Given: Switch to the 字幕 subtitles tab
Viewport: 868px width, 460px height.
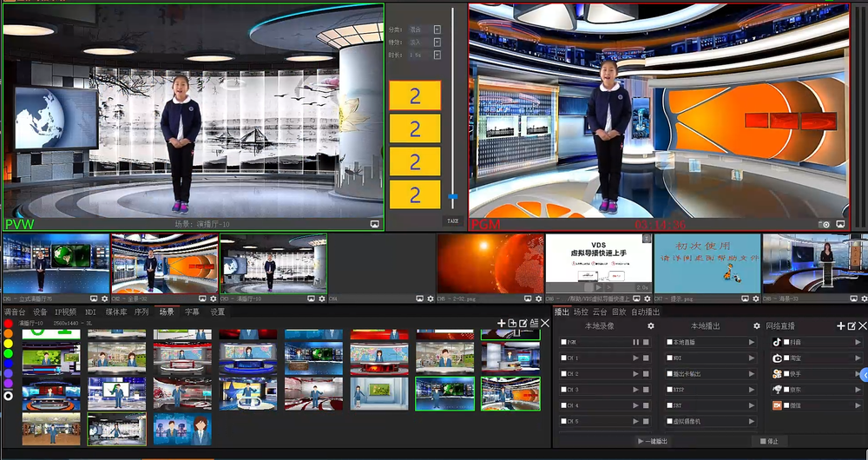Looking at the screenshot, I should [191, 312].
